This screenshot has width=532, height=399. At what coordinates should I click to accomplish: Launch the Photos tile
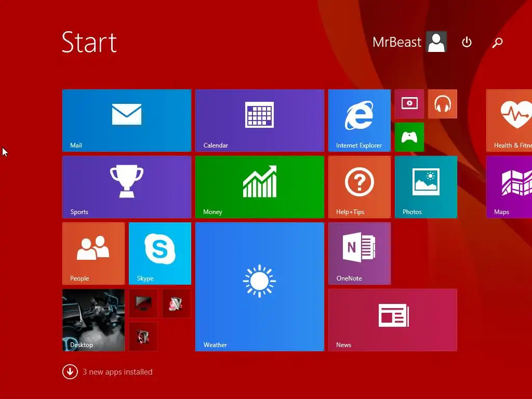(x=426, y=187)
